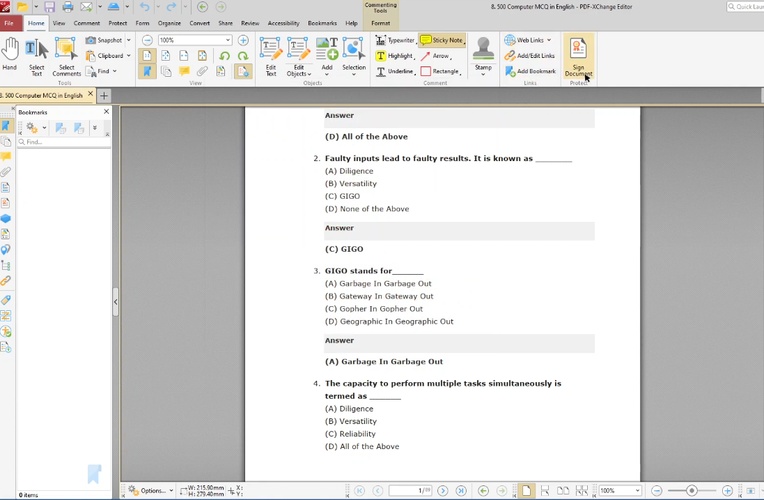Screen dimensions: 764x500
Task: Click Add/Edit Links button
Action: click(530, 56)
